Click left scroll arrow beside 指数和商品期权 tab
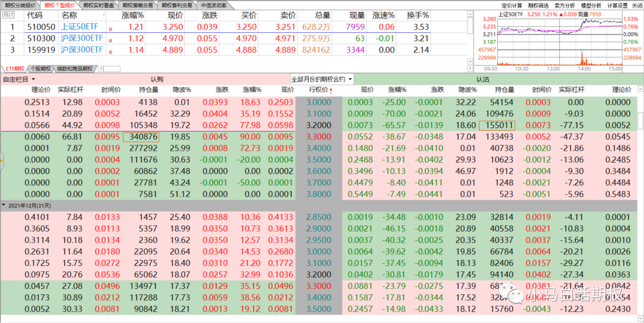Image resolution: width=644 pixels, height=323 pixels. [100, 69]
